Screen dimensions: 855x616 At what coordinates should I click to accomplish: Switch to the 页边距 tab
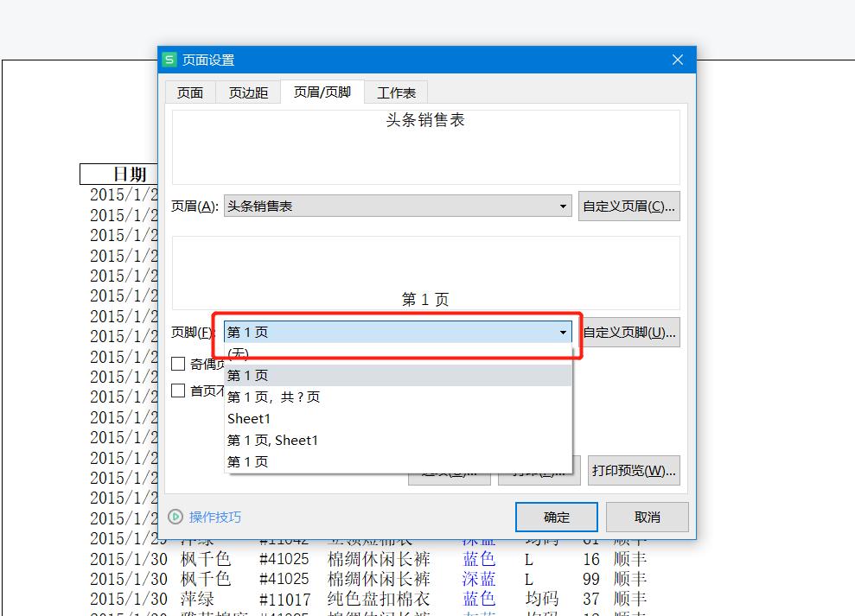click(248, 92)
